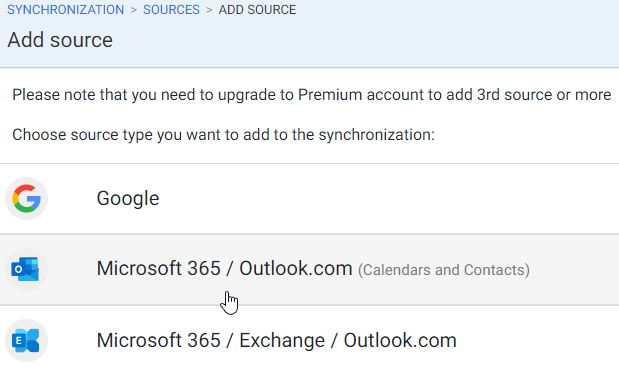Open the SOURCES breadcrumb link

click(171, 9)
